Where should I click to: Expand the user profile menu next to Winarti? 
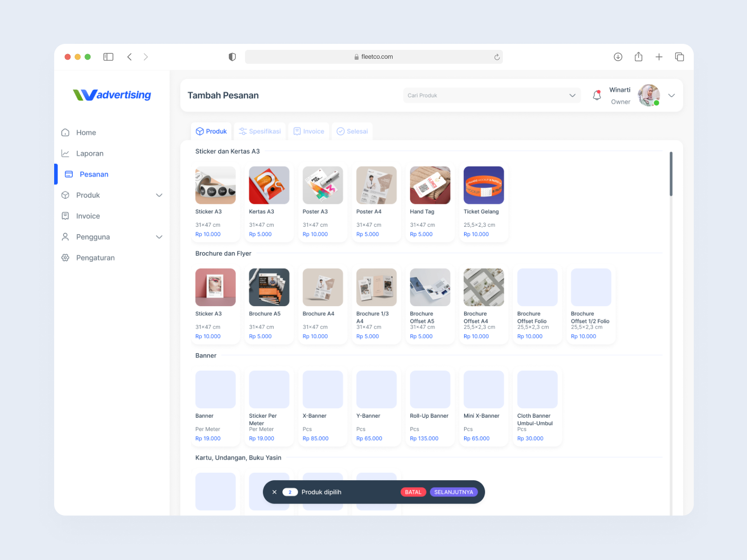[x=671, y=95]
